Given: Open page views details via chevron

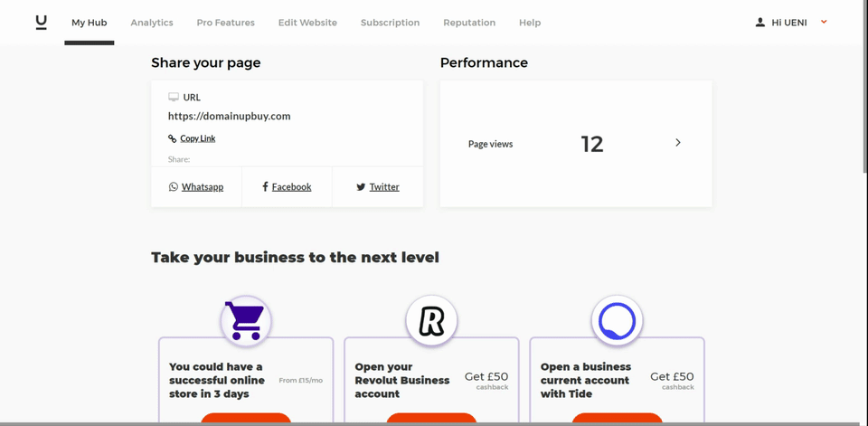Looking at the screenshot, I should tap(677, 143).
